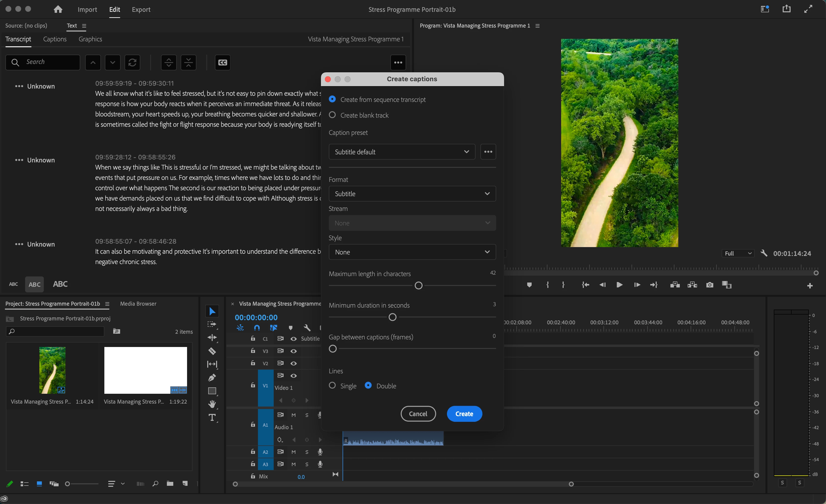Open the Caption preset dropdown

(402, 152)
